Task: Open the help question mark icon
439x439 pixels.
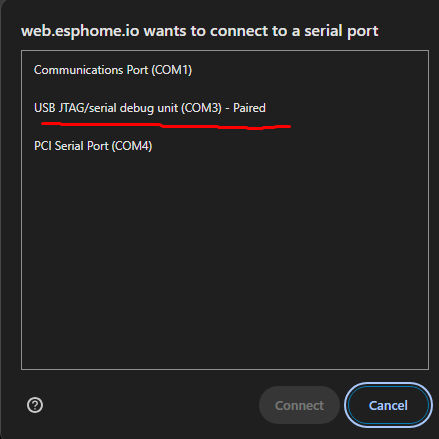Action: 35,405
